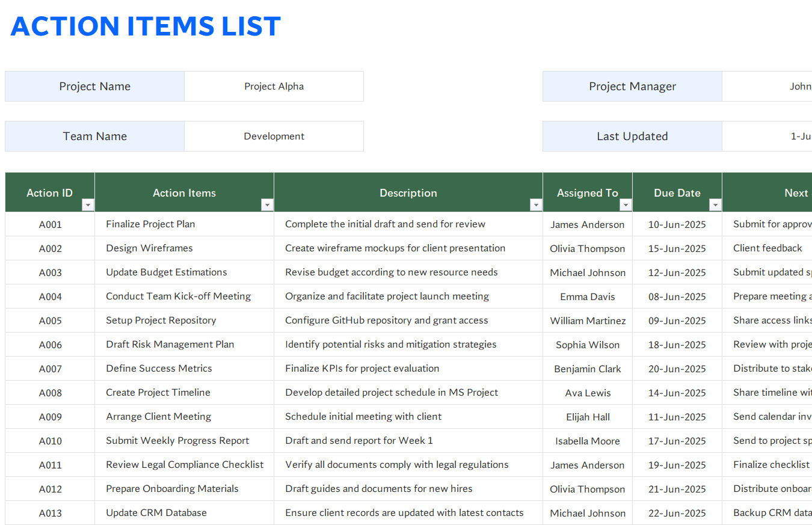The image size is (812, 525).
Task: Click the Update CRM Database cell
Action: click(x=184, y=513)
